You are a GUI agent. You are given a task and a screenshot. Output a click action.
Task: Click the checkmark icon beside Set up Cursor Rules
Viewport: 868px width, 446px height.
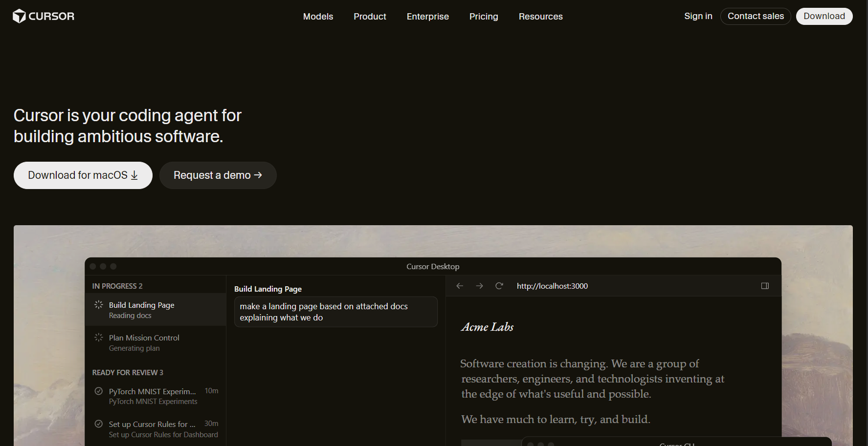[x=98, y=424]
